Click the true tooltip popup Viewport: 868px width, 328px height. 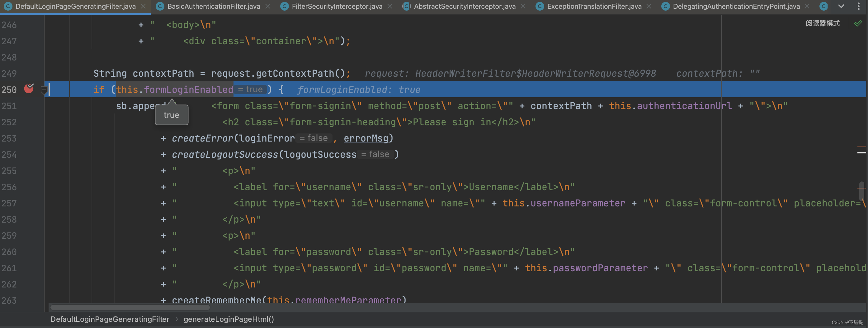pos(172,115)
